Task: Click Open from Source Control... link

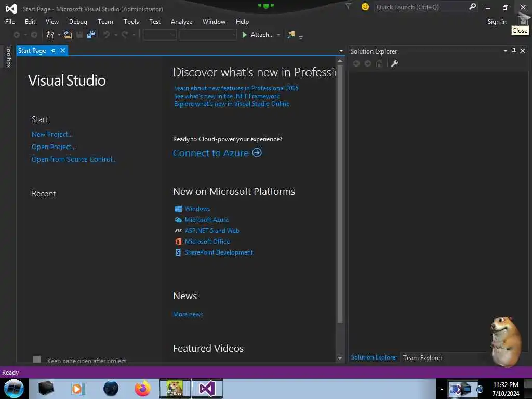Action: (x=74, y=159)
